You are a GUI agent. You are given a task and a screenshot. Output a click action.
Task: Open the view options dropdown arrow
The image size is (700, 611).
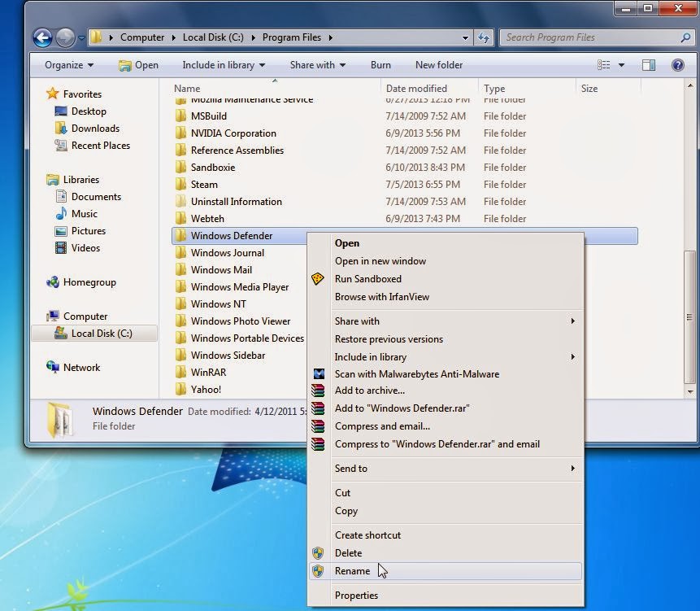click(x=621, y=65)
